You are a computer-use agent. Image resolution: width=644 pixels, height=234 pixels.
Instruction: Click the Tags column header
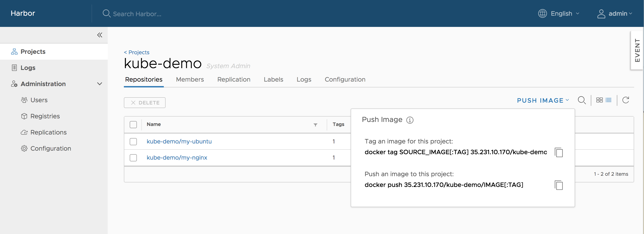(338, 124)
